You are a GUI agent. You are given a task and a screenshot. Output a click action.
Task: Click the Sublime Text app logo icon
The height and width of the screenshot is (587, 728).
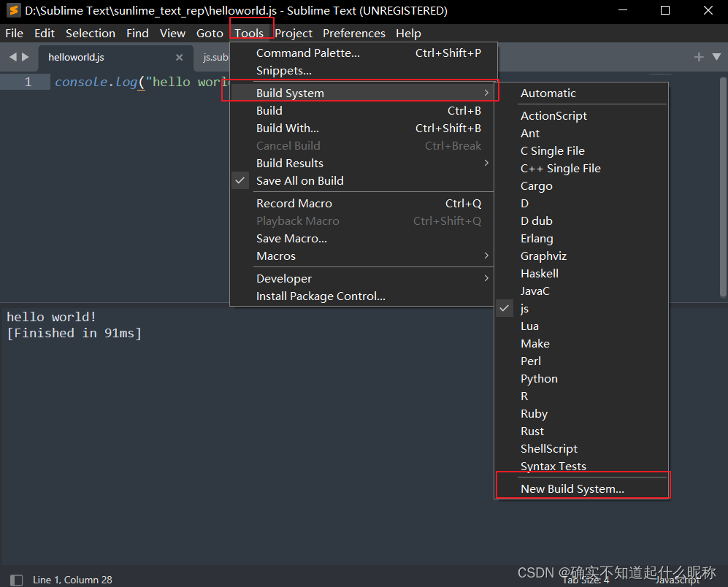pos(13,10)
